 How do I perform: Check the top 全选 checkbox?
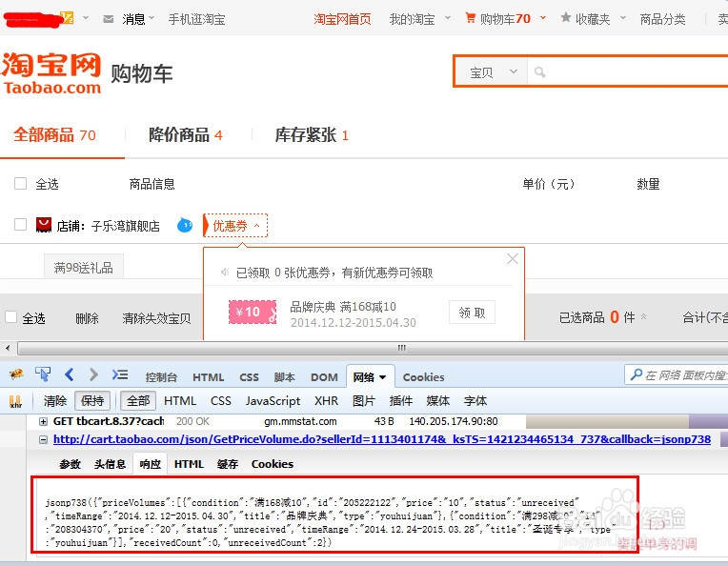20,183
